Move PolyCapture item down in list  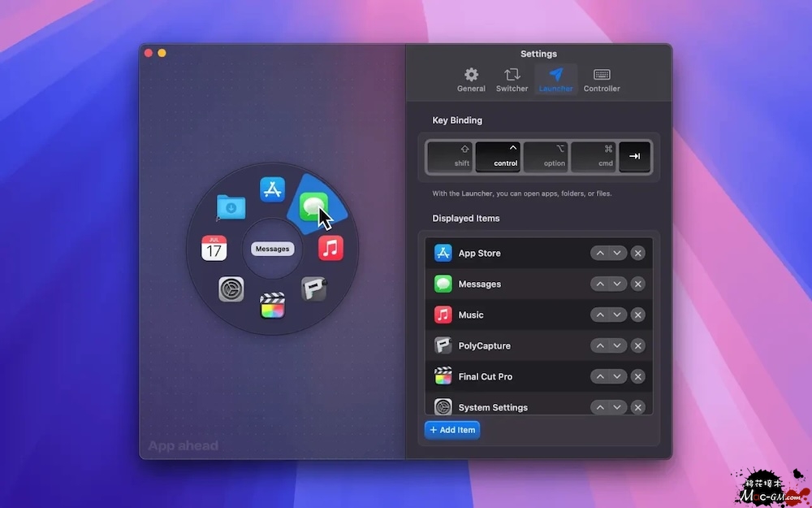[618, 346]
